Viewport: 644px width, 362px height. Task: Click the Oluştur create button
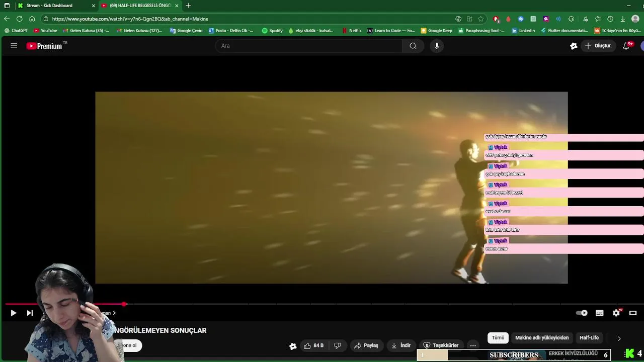(x=598, y=46)
